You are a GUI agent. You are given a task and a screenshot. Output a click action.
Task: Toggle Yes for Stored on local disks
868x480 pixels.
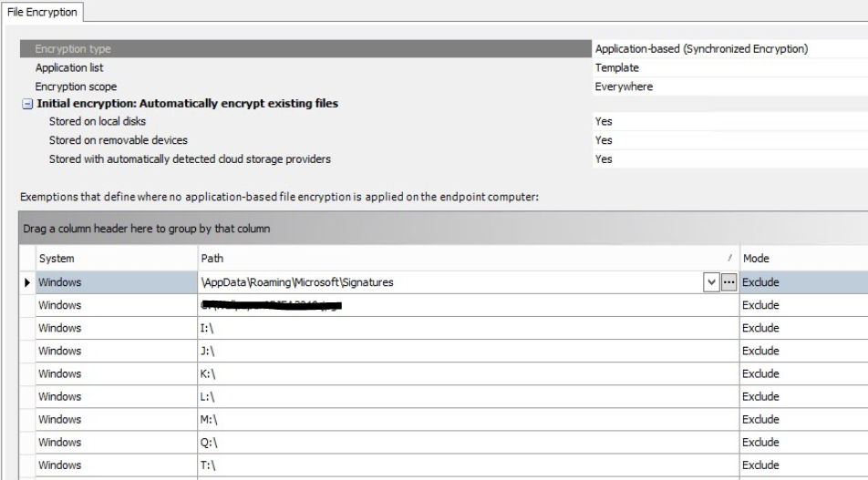click(730, 121)
